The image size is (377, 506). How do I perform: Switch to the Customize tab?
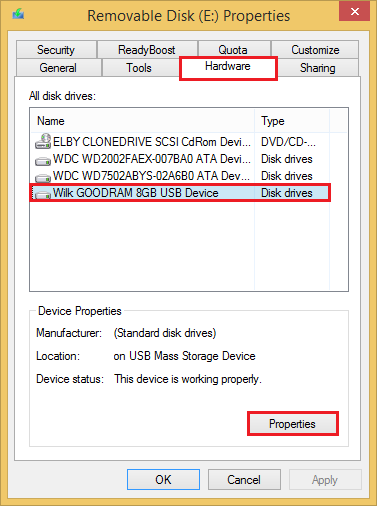coord(315,50)
